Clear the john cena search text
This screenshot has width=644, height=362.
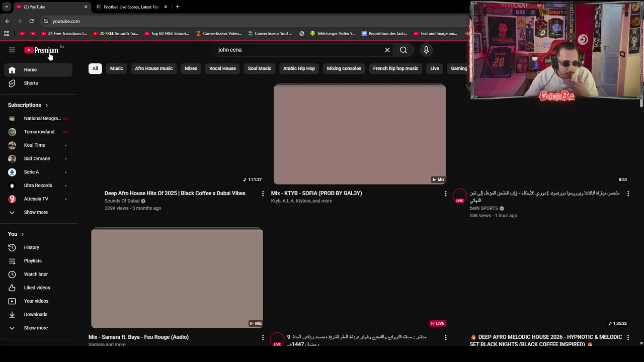[387, 50]
